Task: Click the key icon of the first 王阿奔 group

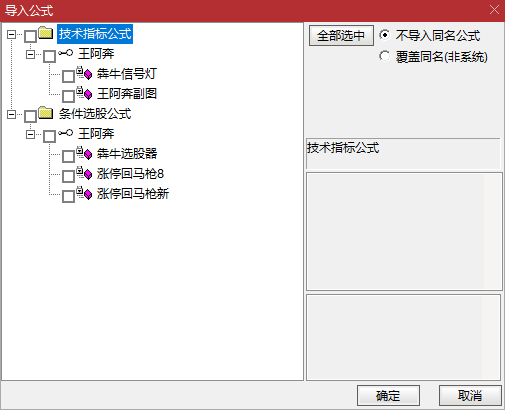Action: coord(65,53)
